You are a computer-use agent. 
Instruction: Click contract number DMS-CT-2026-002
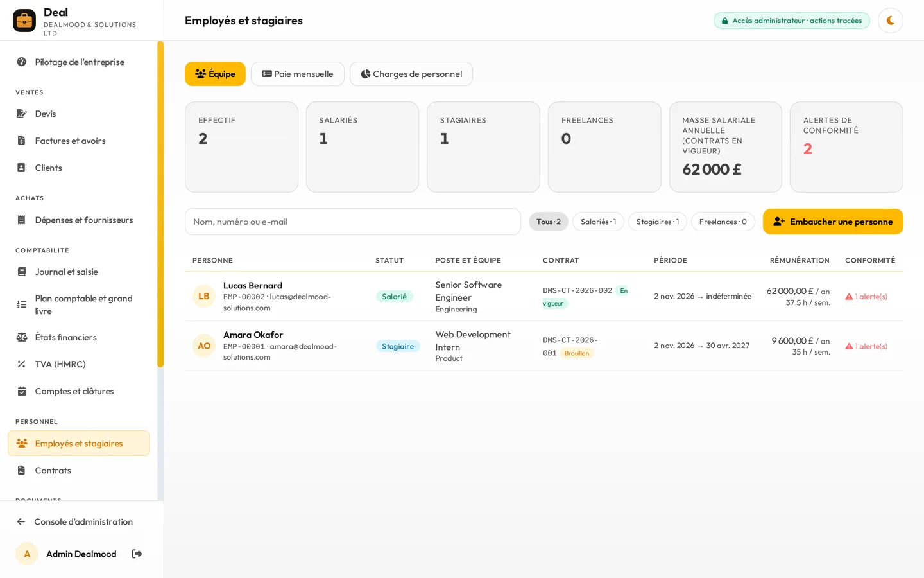[577, 290]
